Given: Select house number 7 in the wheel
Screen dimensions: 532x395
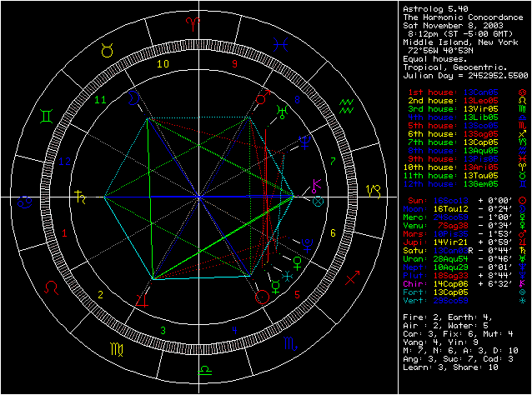Looking at the screenshot, I should tap(333, 162).
